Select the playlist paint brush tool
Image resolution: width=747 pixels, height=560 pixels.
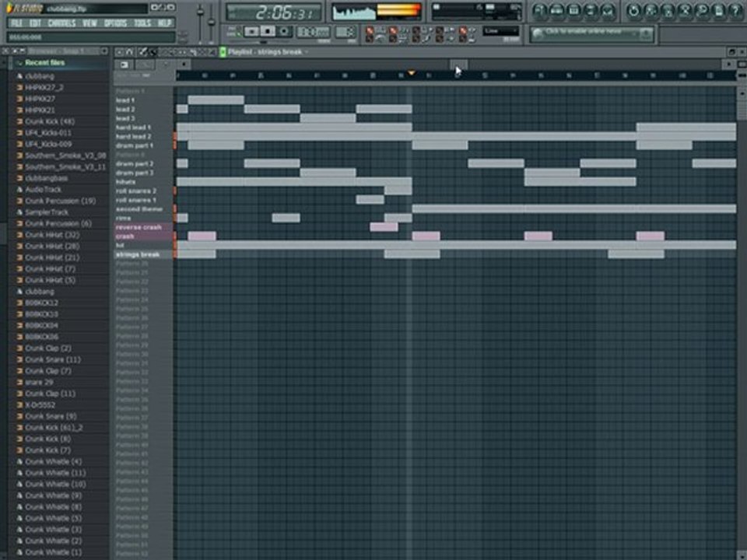point(153,52)
